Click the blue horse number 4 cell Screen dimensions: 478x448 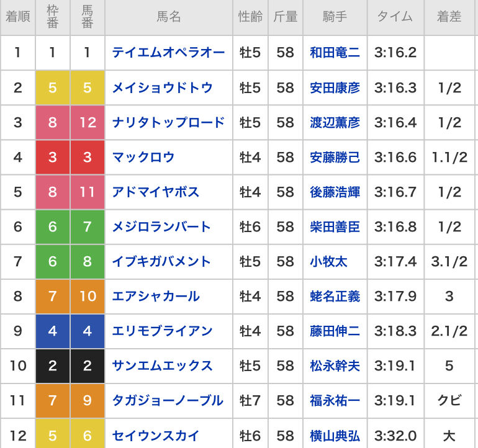click(88, 331)
